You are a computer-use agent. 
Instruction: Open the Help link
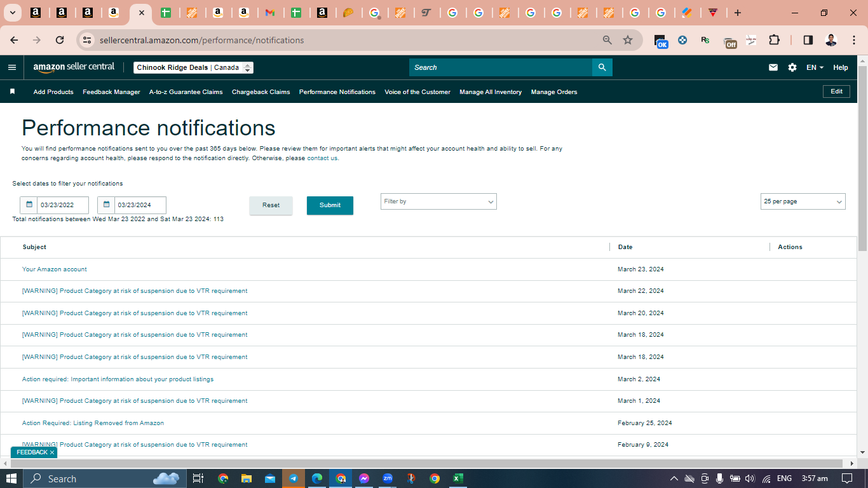(x=841, y=67)
